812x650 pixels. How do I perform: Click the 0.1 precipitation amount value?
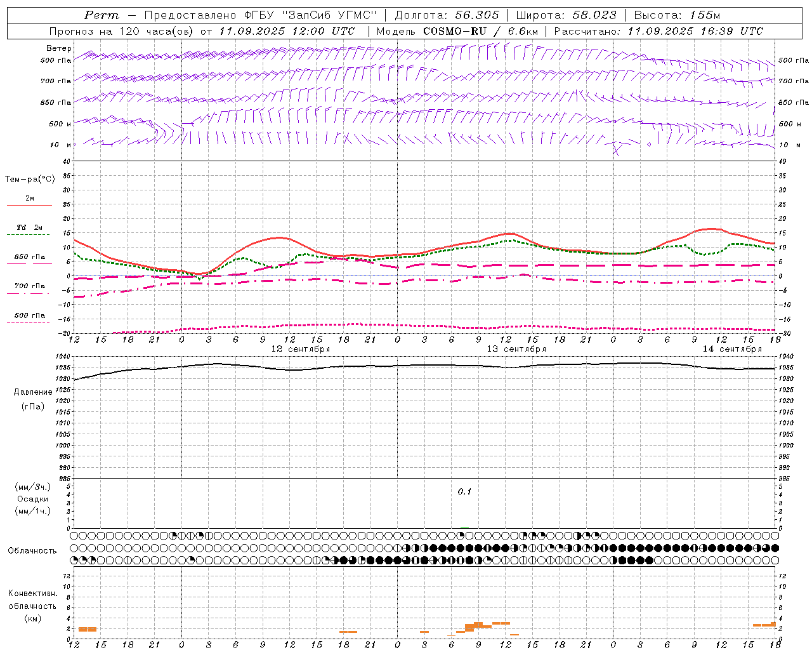tap(465, 492)
